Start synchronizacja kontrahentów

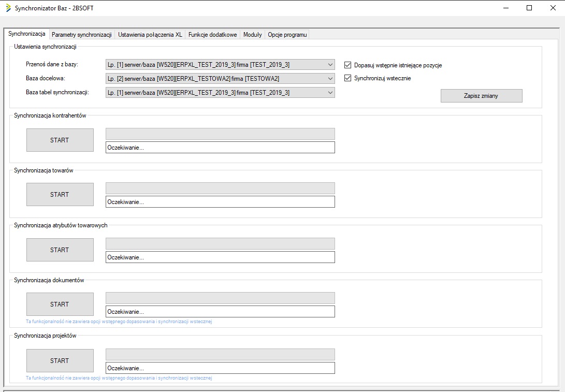[60, 140]
